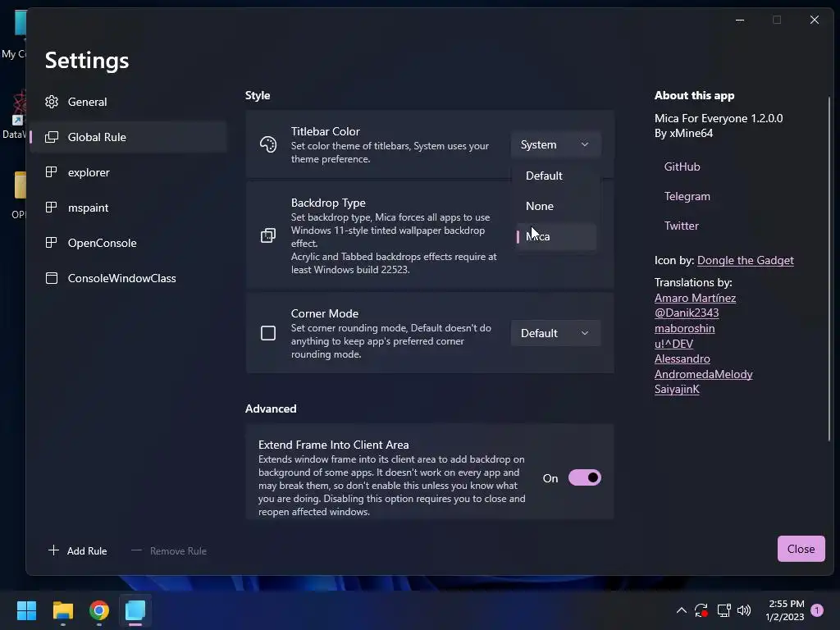Click the Corner Mode square icon
The image size is (840, 630).
(268, 333)
